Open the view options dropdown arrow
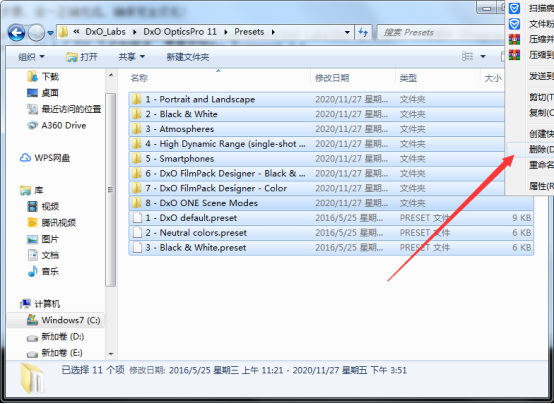Viewport: 554px width, 404px height. point(483,57)
